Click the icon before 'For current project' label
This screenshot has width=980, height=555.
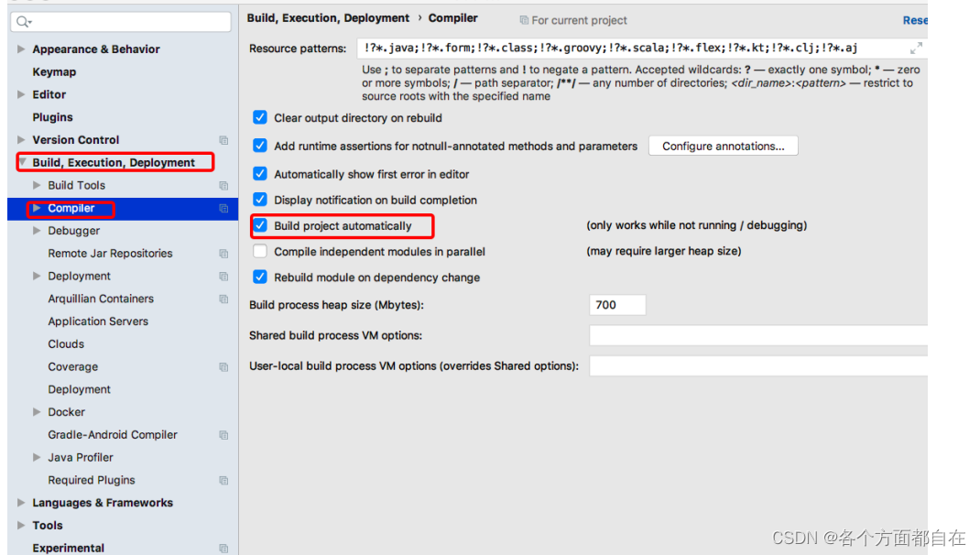(x=525, y=20)
